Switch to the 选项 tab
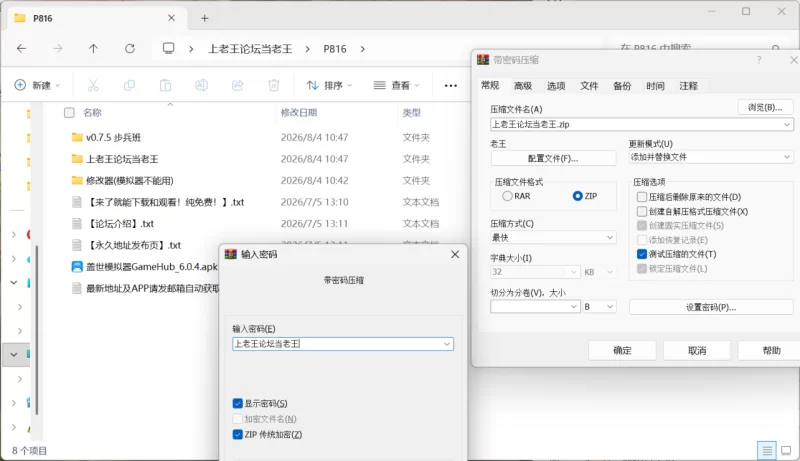 click(556, 86)
